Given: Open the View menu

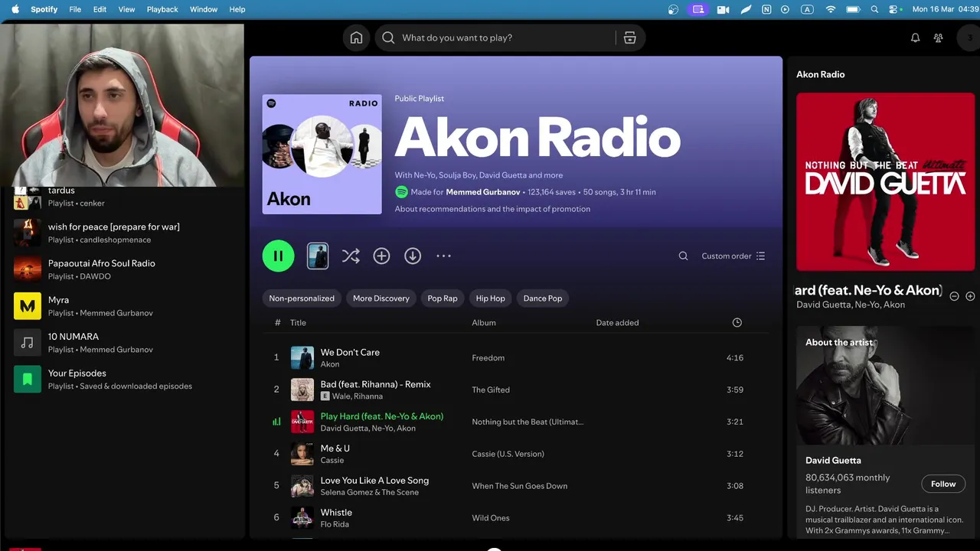Looking at the screenshot, I should pos(126,9).
